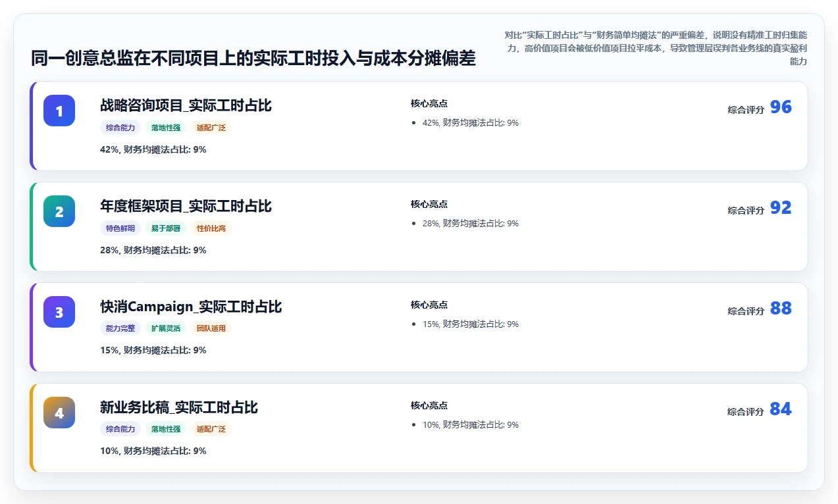
Task: Select the 特色鲜明 tag
Action: pos(120,228)
